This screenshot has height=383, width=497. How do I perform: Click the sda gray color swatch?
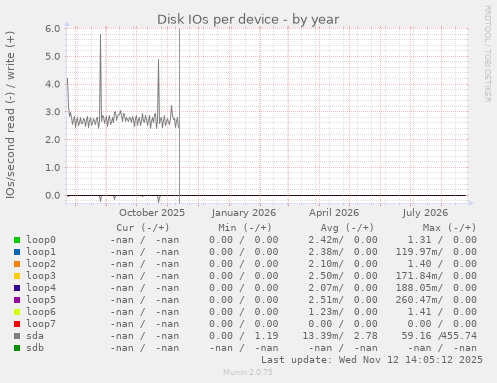[x=17, y=336]
